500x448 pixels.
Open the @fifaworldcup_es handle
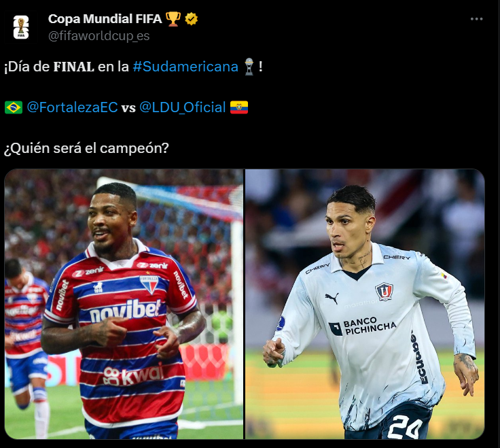pyautogui.click(x=99, y=36)
